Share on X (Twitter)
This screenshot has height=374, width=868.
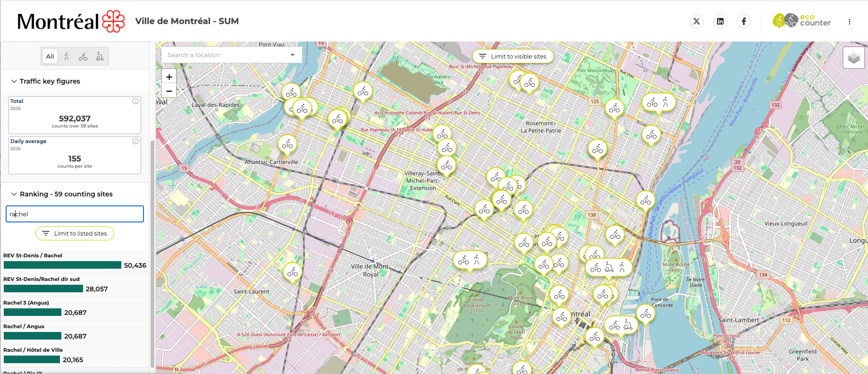pyautogui.click(x=697, y=21)
